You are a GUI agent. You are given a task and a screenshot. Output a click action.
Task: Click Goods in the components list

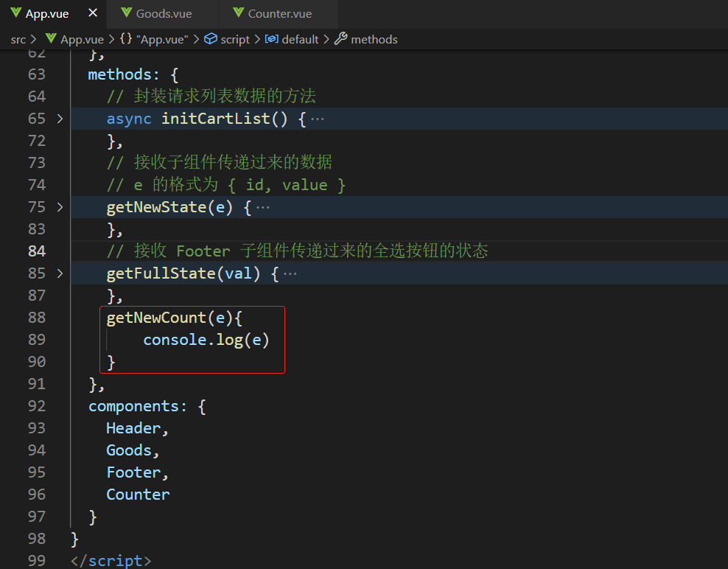coord(129,450)
